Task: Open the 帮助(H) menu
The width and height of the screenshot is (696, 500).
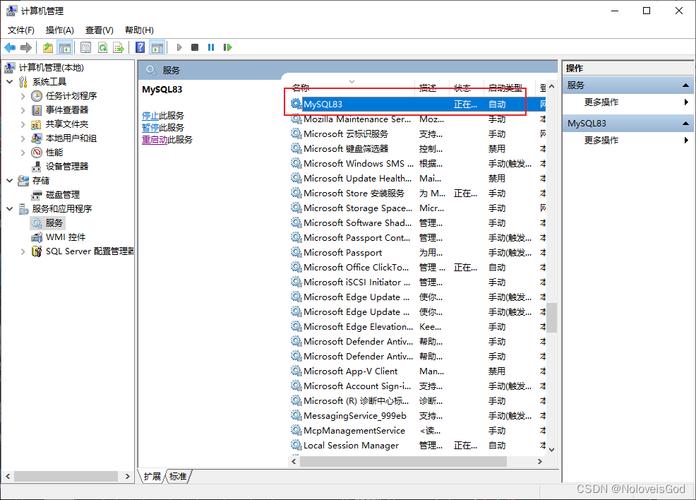Action: point(139,30)
